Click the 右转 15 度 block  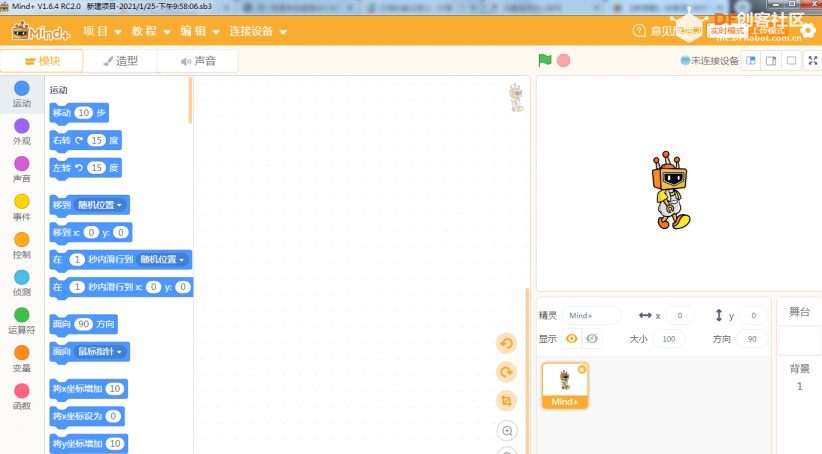[85, 140]
